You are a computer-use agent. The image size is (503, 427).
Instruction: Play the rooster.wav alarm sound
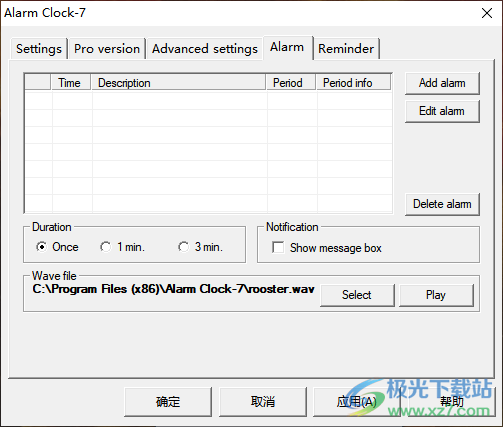[436, 295]
